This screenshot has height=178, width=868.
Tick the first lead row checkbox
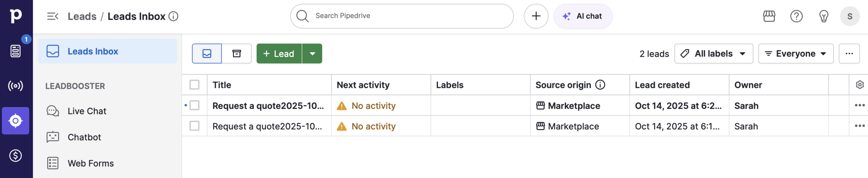(194, 105)
